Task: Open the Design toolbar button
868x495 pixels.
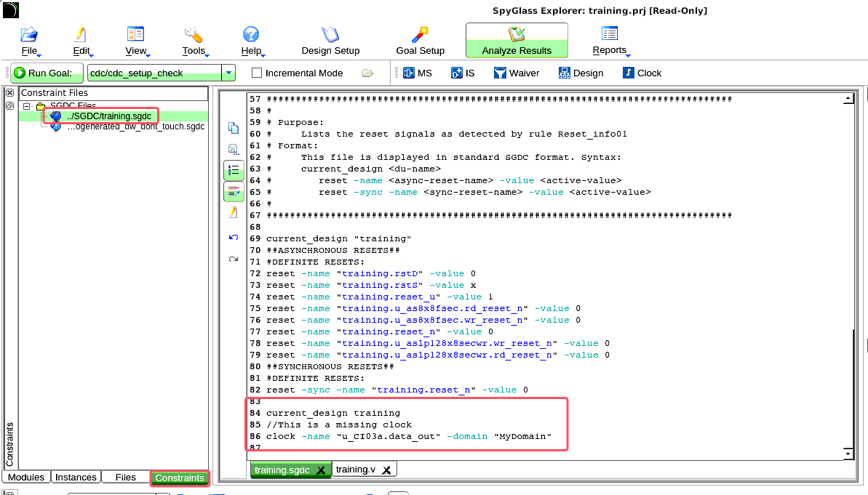Action: coord(581,73)
